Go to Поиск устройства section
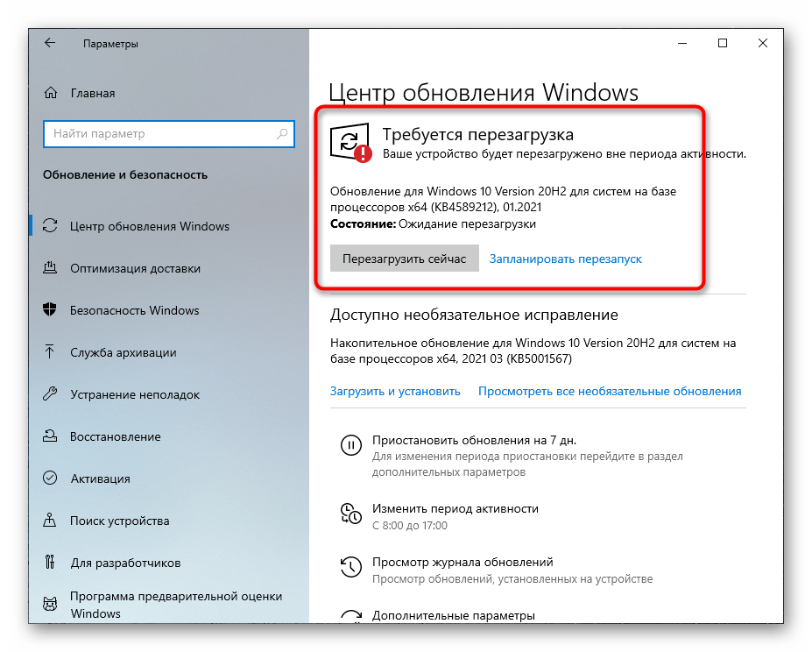 click(x=120, y=521)
